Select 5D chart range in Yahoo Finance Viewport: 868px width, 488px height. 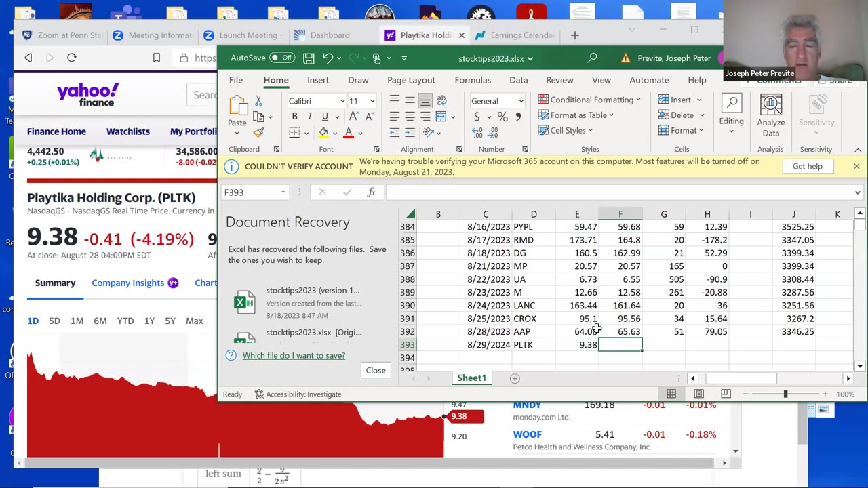(x=54, y=321)
